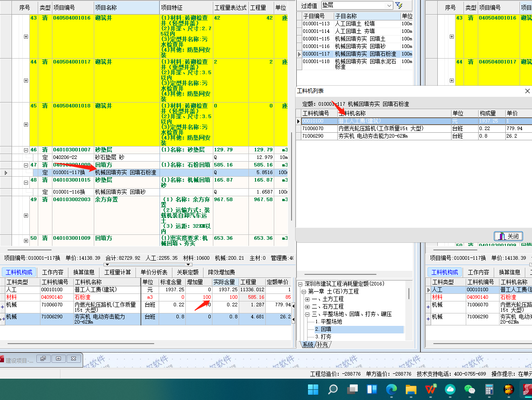Launch Microsoft Edge from the taskbar
The height and width of the screenshot is (400, 532).
[392, 389]
